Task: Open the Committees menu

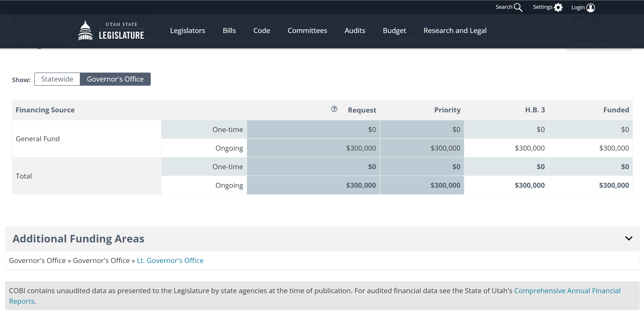Action: click(307, 30)
